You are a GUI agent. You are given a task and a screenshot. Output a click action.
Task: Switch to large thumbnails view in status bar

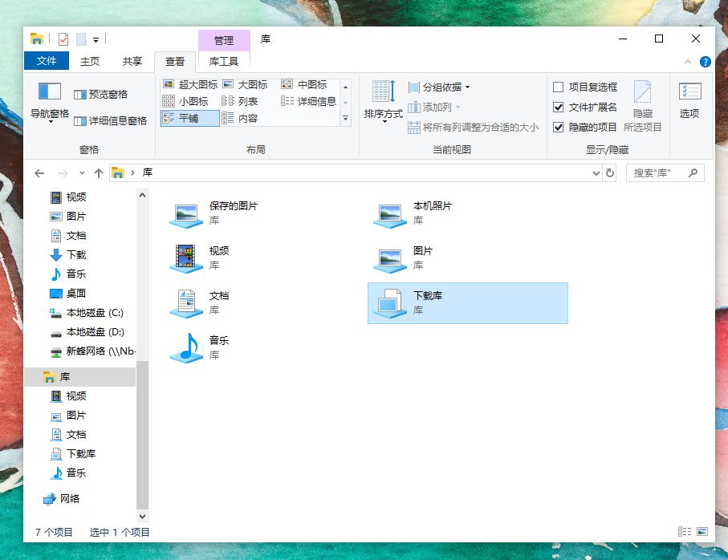click(x=702, y=532)
